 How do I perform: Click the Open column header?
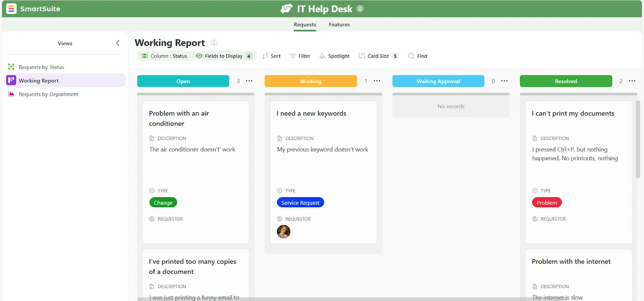[x=183, y=81]
